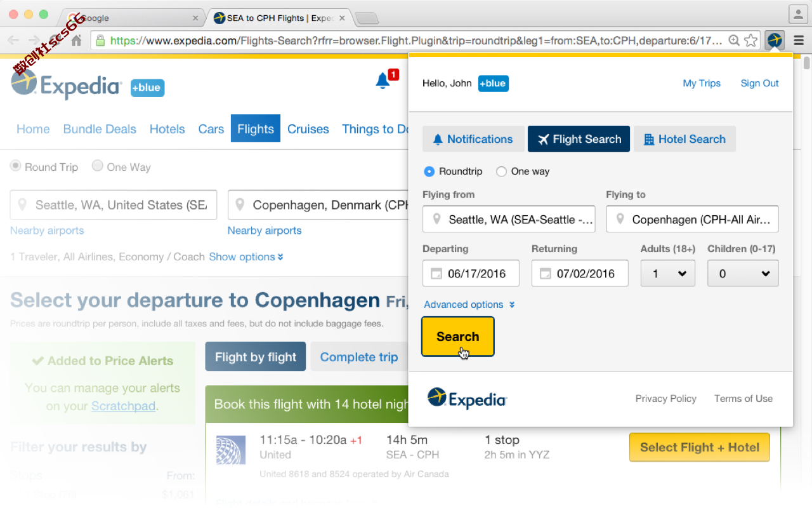Open the Adults (18+) dropdown
Screen dimensions: 812x508
(668, 274)
